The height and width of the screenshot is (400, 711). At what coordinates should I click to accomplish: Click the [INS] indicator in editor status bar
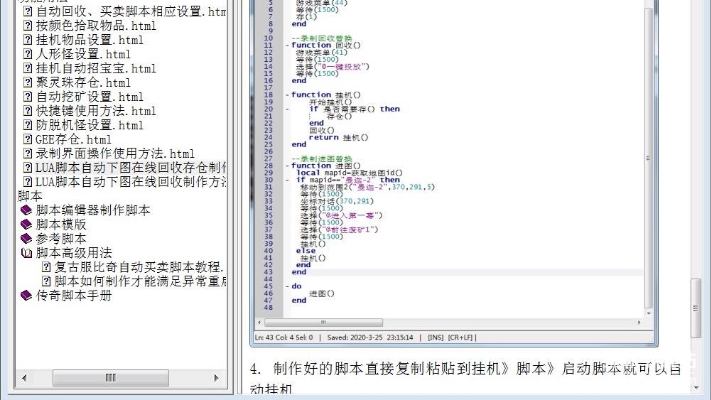(x=436, y=338)
